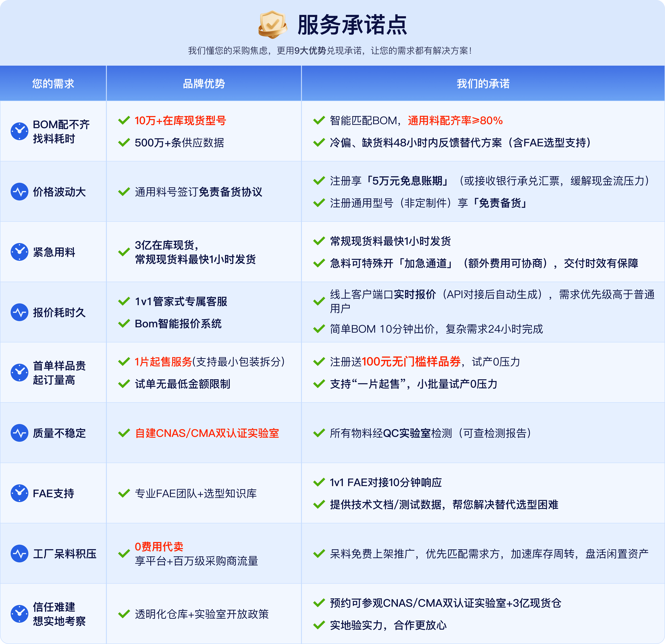Click the label 紧急用料
665x644 pixels.
pyautogui.click(x=54, y=252)
